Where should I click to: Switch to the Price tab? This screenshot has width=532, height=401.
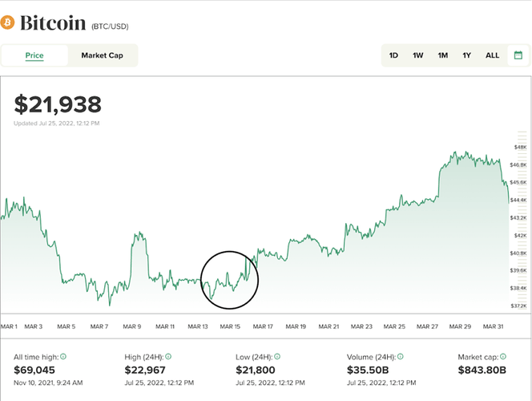[34, 55]
